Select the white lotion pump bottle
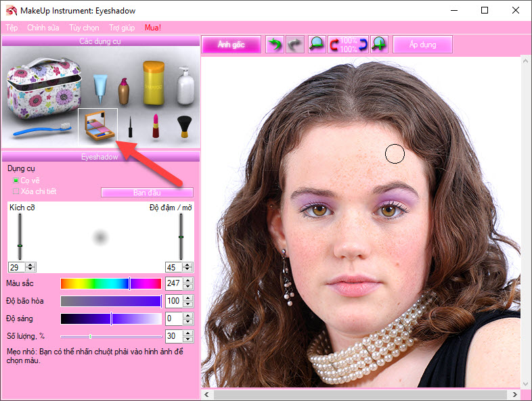The image size is (532, 401). 185,85
